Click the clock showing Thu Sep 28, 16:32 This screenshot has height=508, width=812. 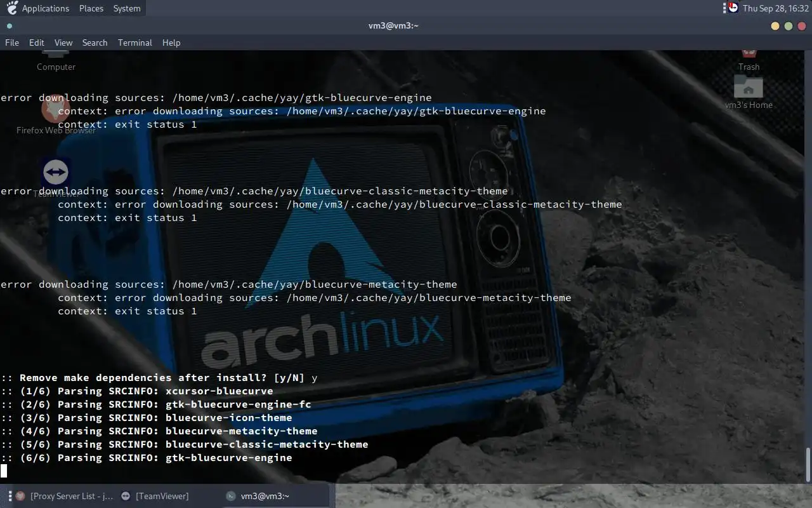(x=775, y=8)
